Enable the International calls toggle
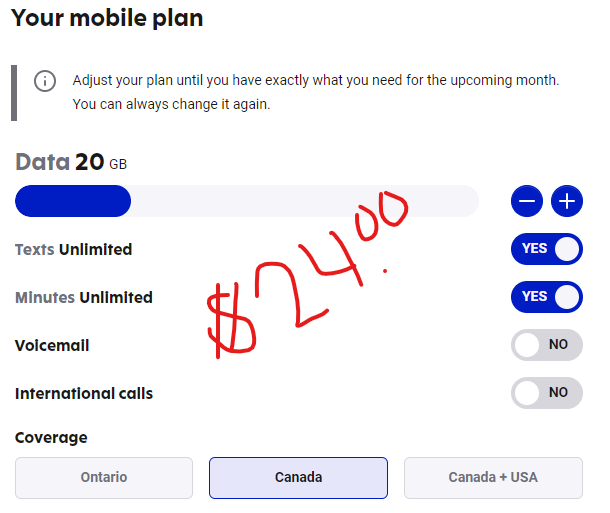 click(547, 392)
